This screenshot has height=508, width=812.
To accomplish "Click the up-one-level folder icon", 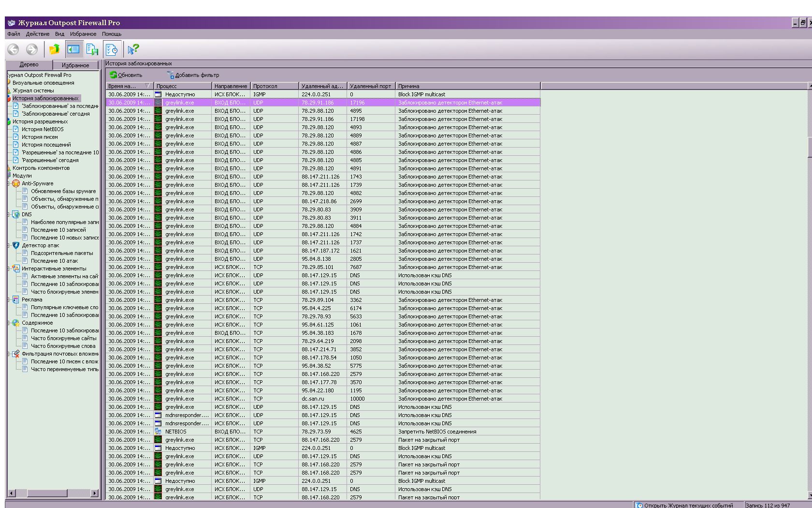I will pos(54,49).
